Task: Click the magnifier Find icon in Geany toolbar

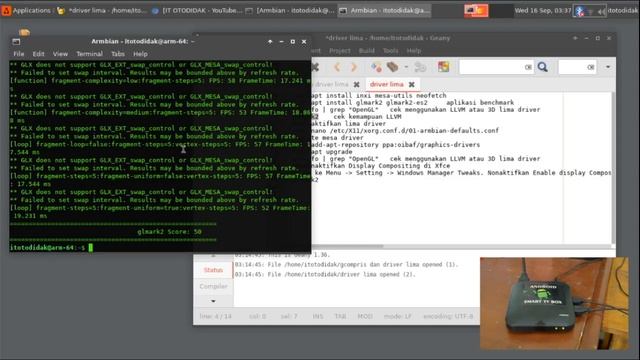Action: [542, 67]
